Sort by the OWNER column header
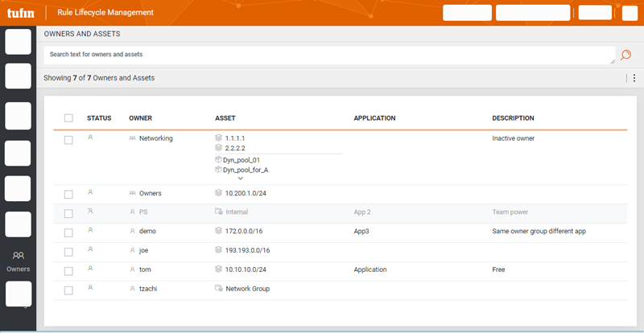 (x=140, y=118)
